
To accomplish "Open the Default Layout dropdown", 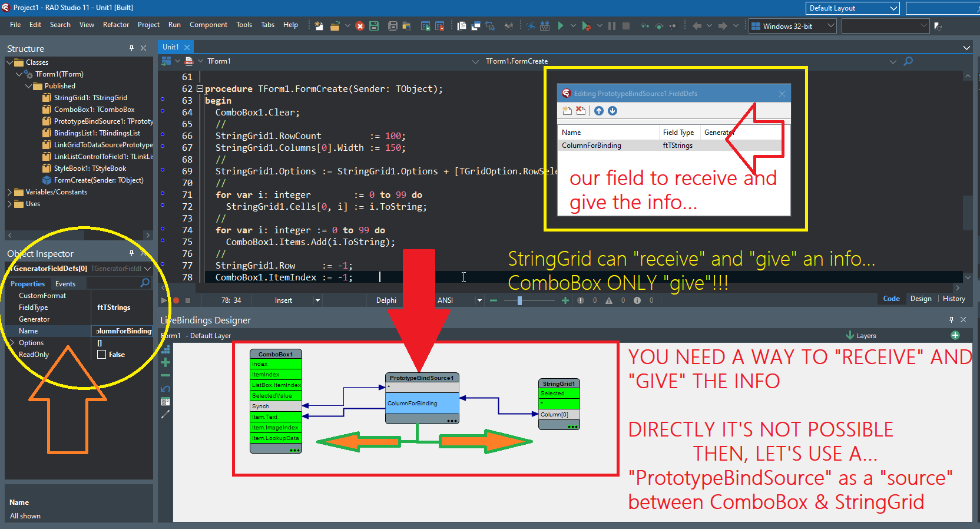I will 893,8.
